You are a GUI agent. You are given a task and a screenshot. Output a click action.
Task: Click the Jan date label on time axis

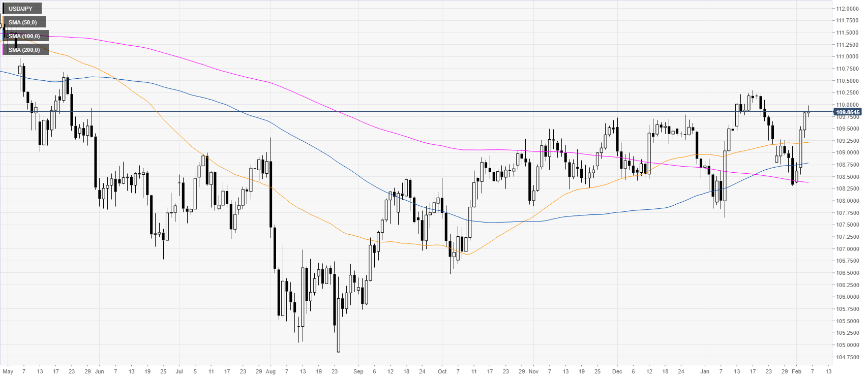704,371
